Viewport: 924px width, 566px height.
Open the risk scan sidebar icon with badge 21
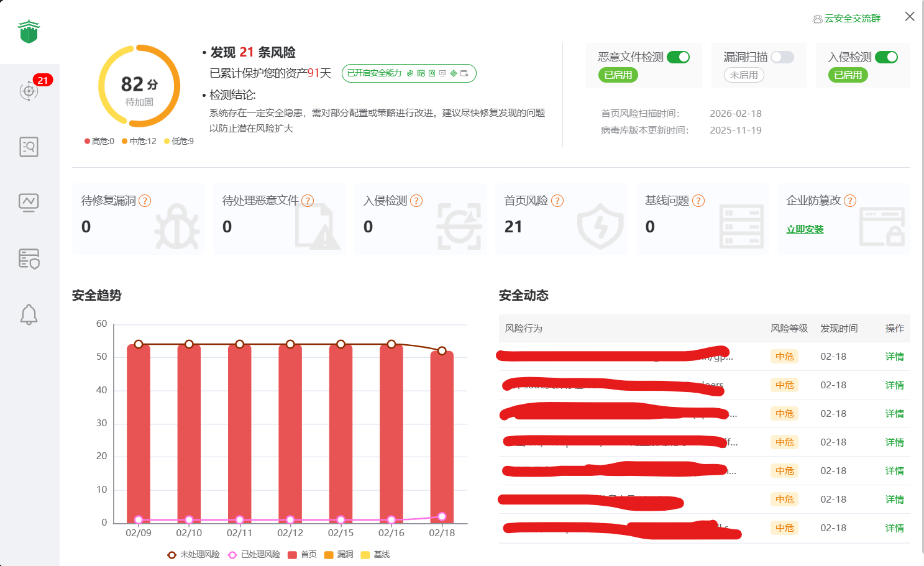click(29, 91)
